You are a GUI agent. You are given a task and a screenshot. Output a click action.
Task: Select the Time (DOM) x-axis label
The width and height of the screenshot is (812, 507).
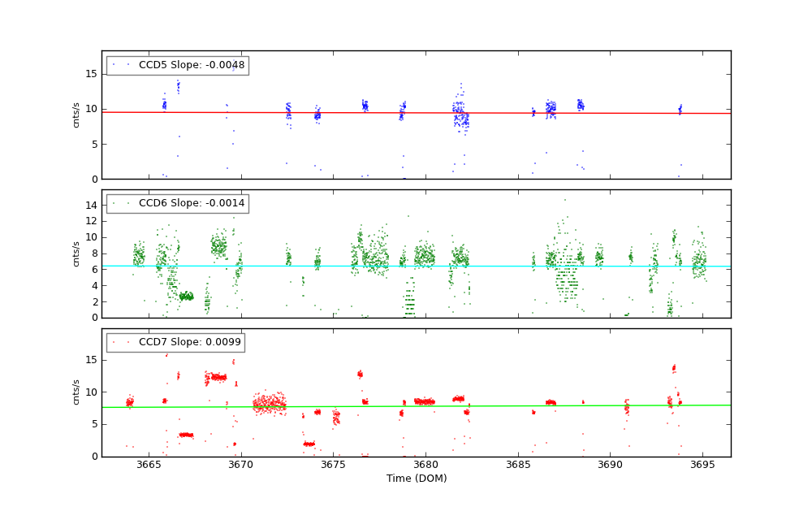point(416,479)
